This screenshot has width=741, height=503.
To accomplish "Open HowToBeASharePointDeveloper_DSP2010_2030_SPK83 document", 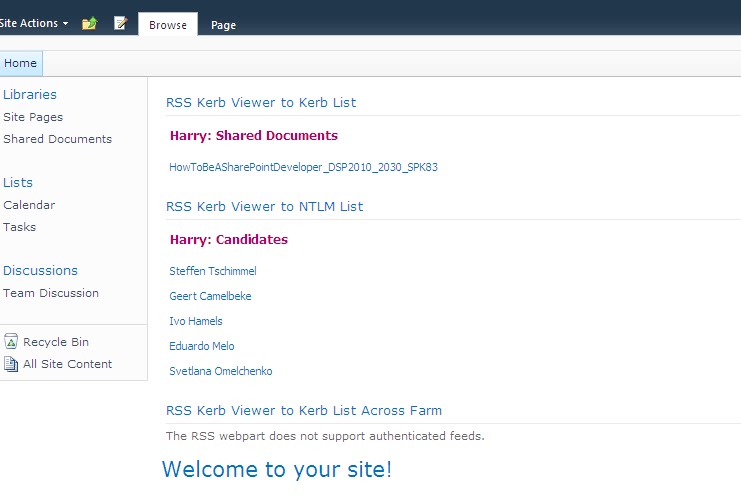I will click(x=303, y=167).
